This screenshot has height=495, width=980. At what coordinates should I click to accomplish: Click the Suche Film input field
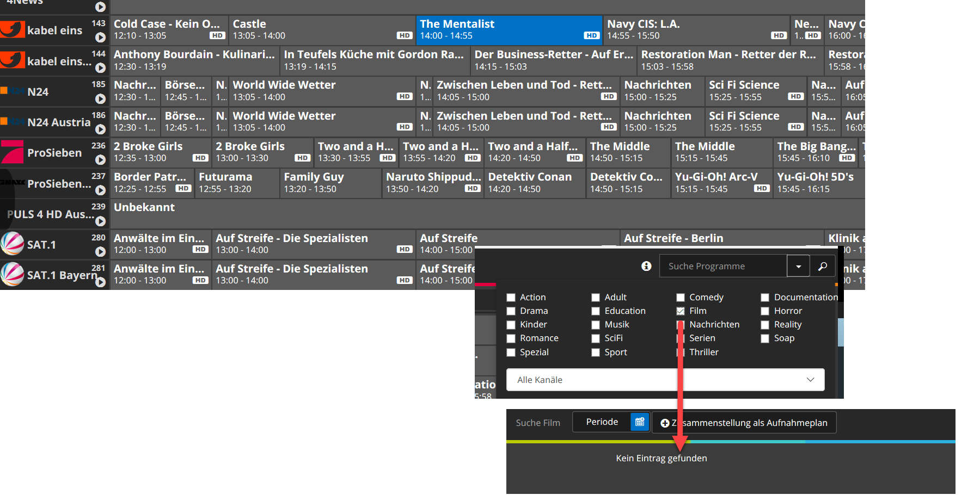(539, 423)
